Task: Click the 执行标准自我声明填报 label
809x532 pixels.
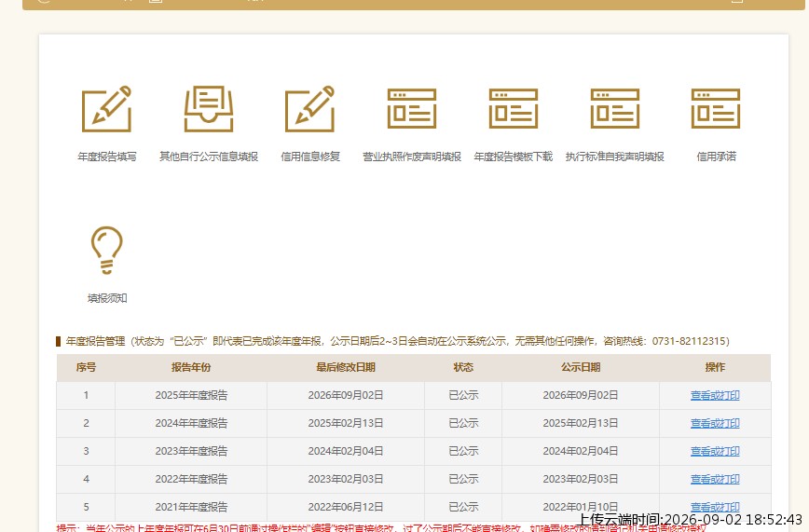Action: click(x=615, y=157)
